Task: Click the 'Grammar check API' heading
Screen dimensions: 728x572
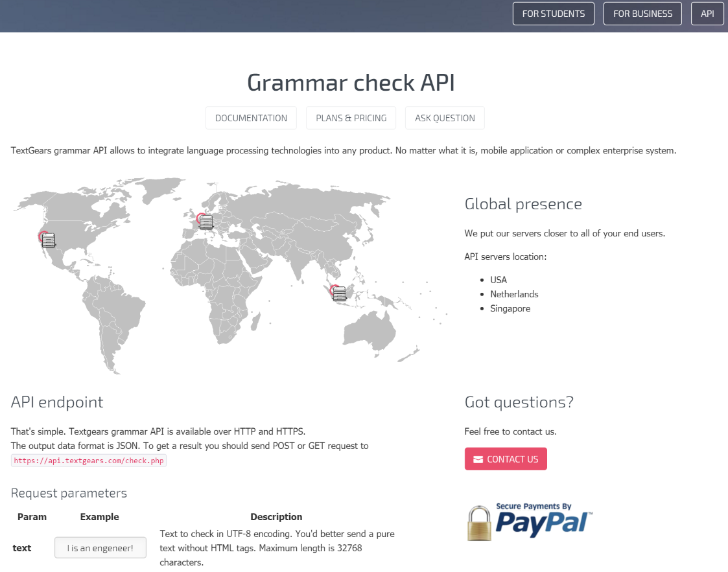Action: pos(351,82)
